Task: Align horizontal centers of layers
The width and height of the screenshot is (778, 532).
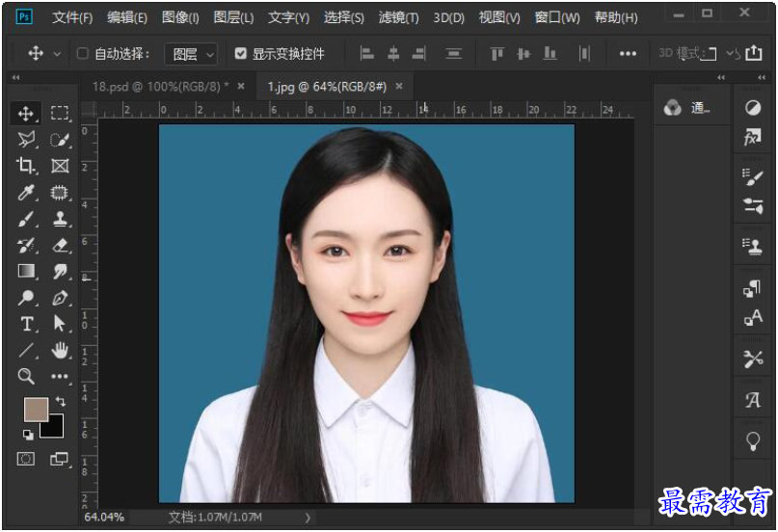Action: pyautogui.click(x=393, y=53)
